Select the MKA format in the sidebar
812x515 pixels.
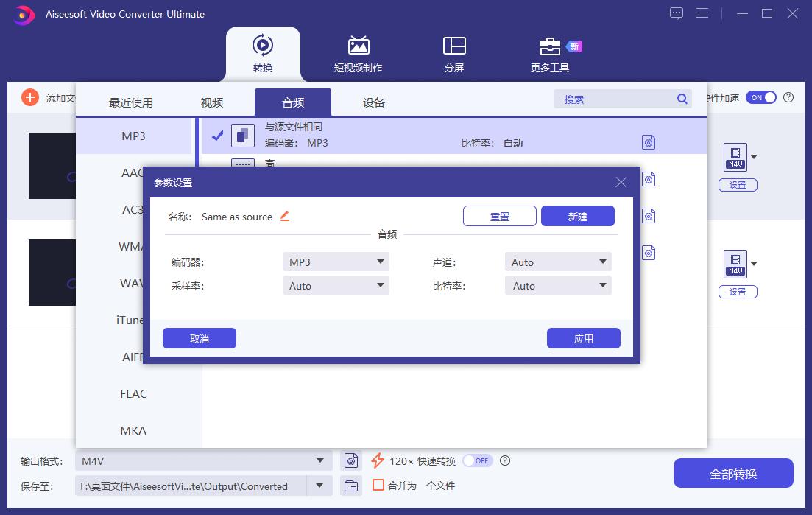click(x=133, y=430)
